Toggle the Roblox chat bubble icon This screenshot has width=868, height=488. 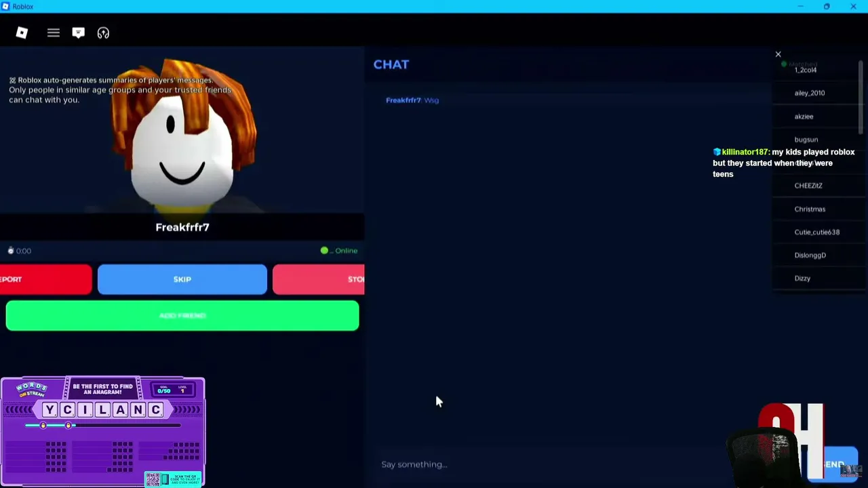coord(78,33)
